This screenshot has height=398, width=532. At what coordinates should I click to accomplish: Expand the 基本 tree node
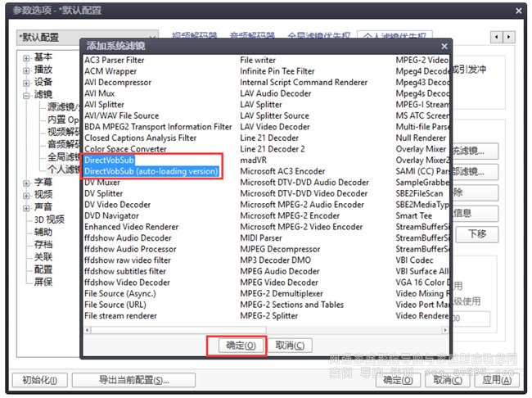[26, 58]
